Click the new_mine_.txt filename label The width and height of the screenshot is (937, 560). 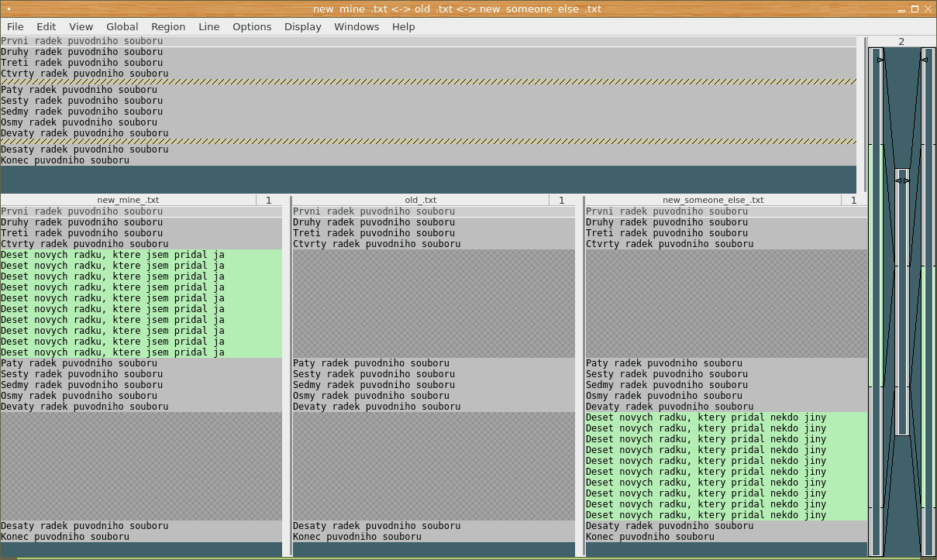[x=128, y=200]
